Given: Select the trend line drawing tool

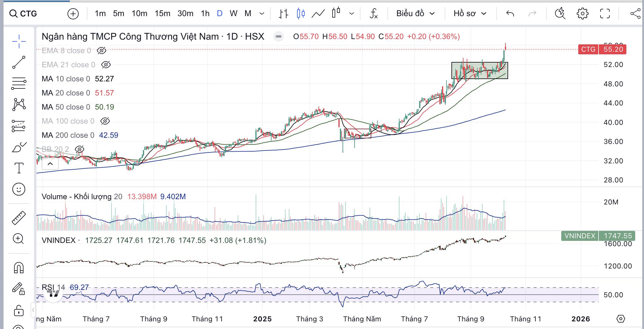Looking at the screenshot, I should (19, 62).
